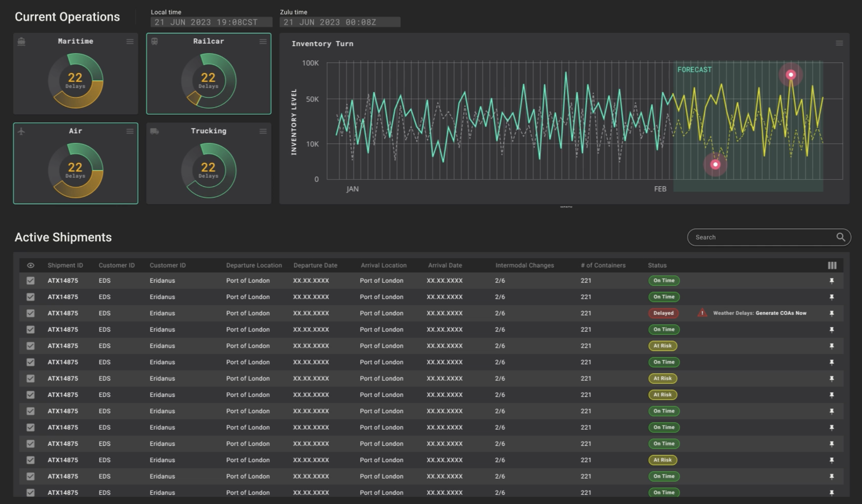Viewport: 862px width, 504px height.
Task: Click the Railcar train icon
Action: point(155,41)
